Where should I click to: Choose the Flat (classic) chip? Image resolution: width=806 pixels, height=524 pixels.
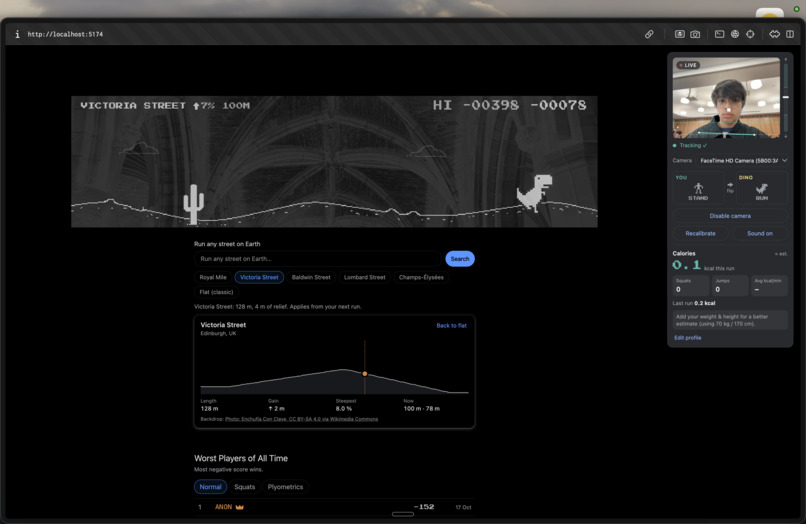click(x=216, y=292)
